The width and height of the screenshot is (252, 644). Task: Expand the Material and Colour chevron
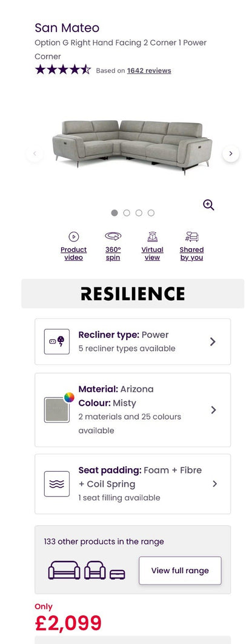213,410
